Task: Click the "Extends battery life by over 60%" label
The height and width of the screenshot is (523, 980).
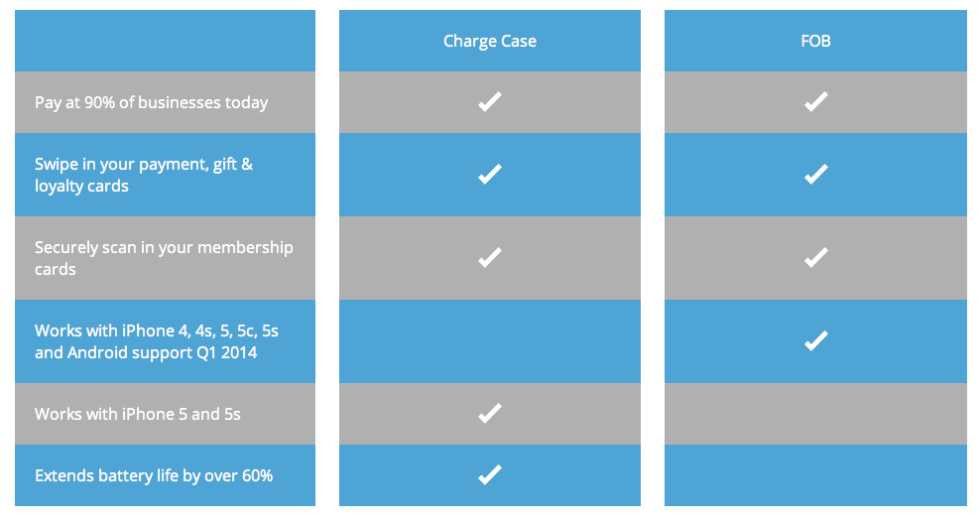Action: (x=154, y=475)
